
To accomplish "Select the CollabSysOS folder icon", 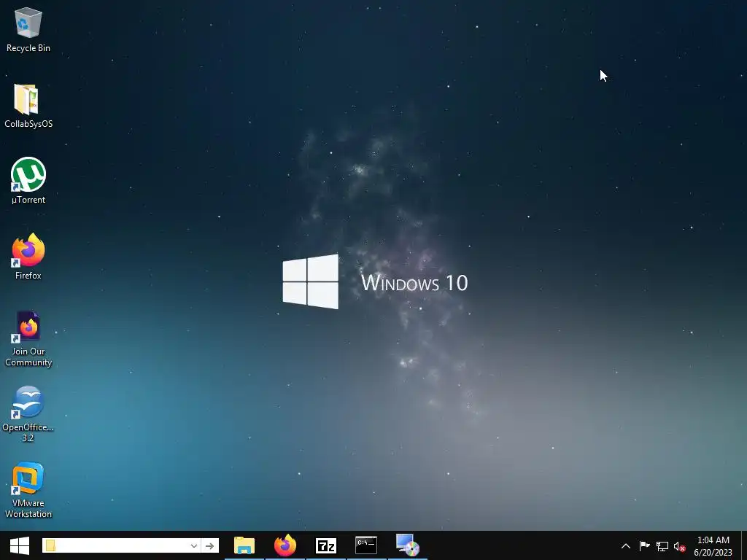I will [28, 106].
